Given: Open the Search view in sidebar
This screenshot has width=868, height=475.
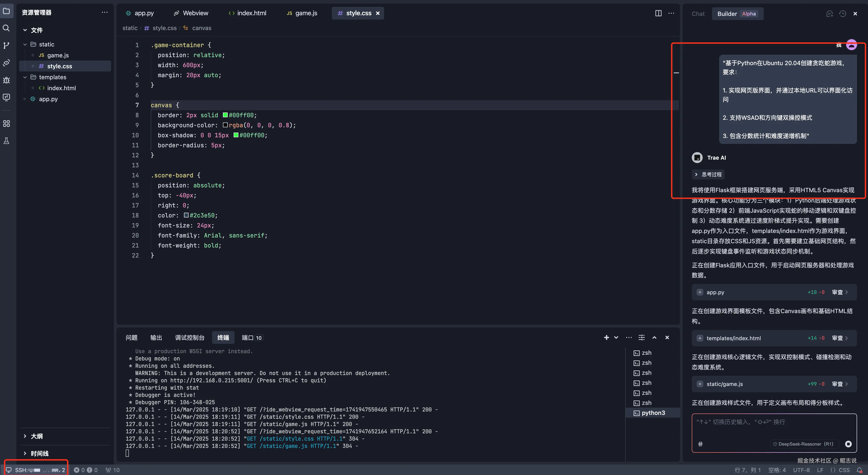Looking at the screenshot, I should [x=6, y=28].
